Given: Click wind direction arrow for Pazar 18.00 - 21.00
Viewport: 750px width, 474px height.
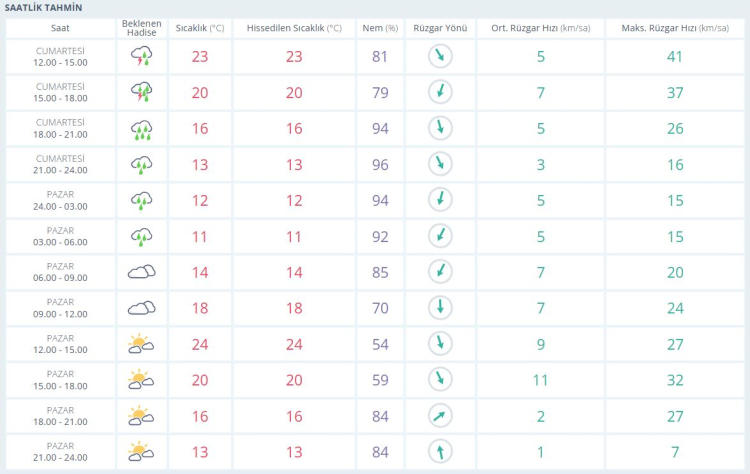Looking at the screenshot, I should click(x=439, y=416).
